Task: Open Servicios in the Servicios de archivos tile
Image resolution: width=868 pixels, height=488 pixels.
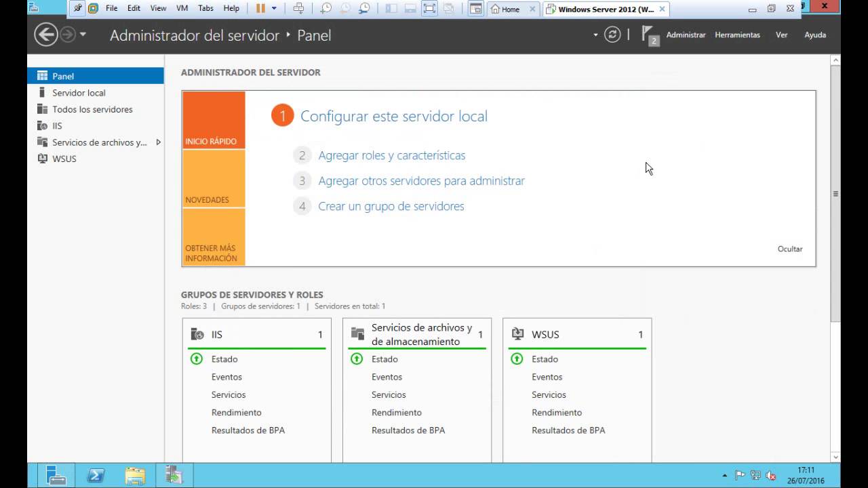Action: (389, 394)
